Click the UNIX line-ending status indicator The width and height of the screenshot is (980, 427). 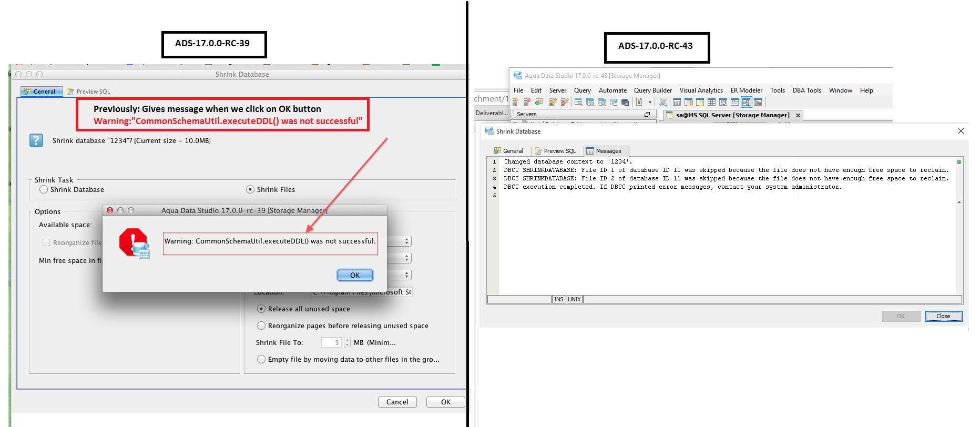(575, 299)
